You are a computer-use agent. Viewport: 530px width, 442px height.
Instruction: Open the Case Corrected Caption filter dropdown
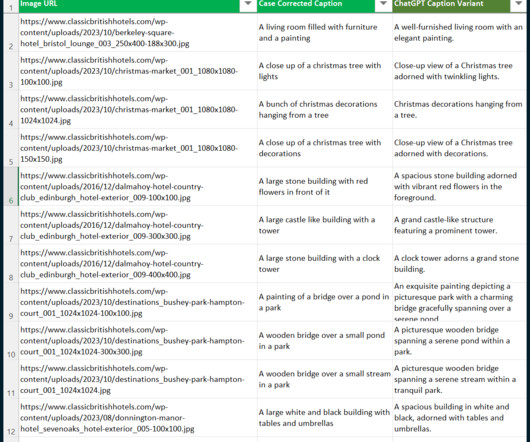pyautogui.click(x=383, y=4)
